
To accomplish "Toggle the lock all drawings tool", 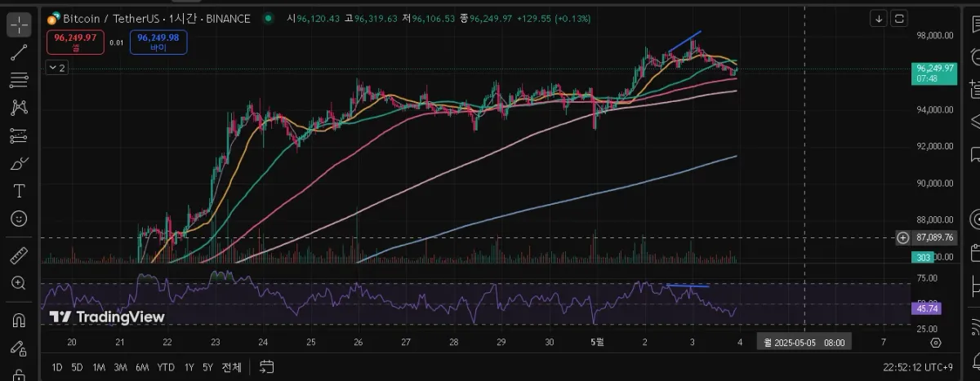I will (19, 348).
